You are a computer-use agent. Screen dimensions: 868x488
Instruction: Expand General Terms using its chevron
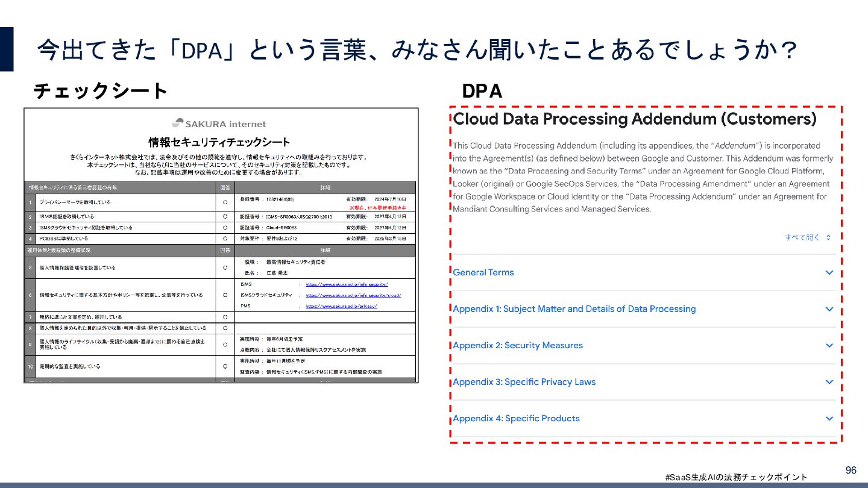pos(829,272)
